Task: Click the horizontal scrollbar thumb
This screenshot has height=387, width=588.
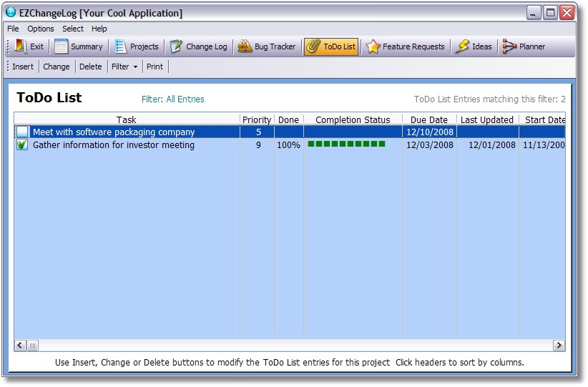Action: [x=32, y=346]
